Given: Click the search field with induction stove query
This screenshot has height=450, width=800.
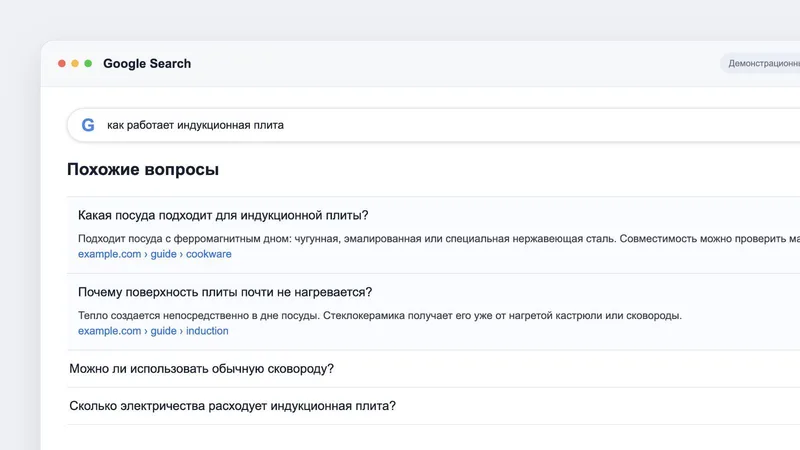Looking at the screenshot, I should [x=434, y=125].
